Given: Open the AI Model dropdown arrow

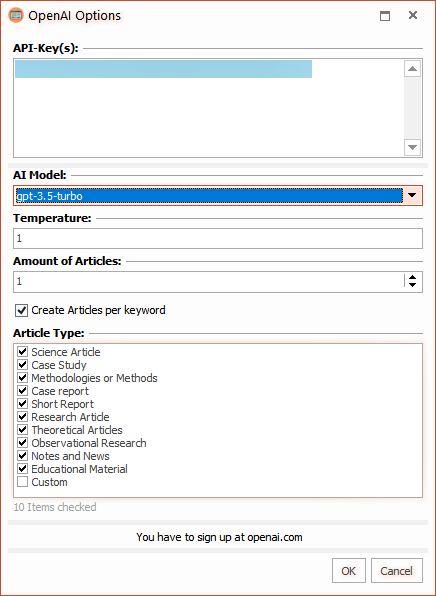Looking at the screenshot, I should click(412, 196).
